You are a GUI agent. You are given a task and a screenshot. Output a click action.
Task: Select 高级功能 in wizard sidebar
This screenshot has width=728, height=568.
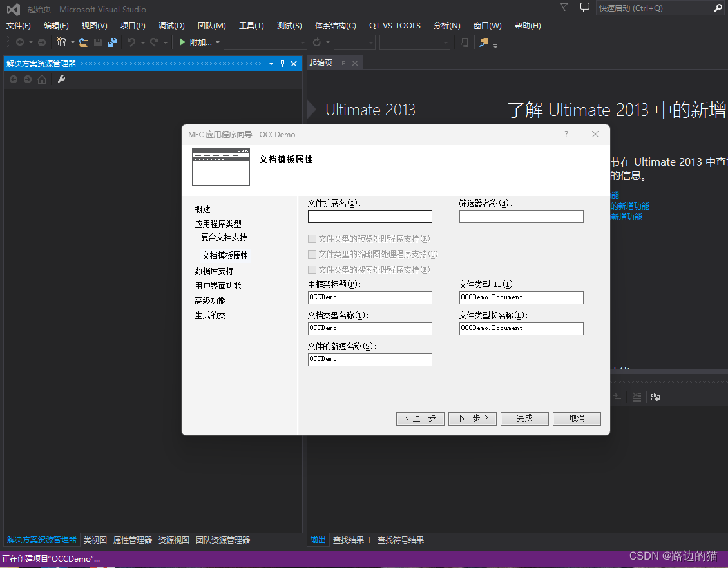210,300
